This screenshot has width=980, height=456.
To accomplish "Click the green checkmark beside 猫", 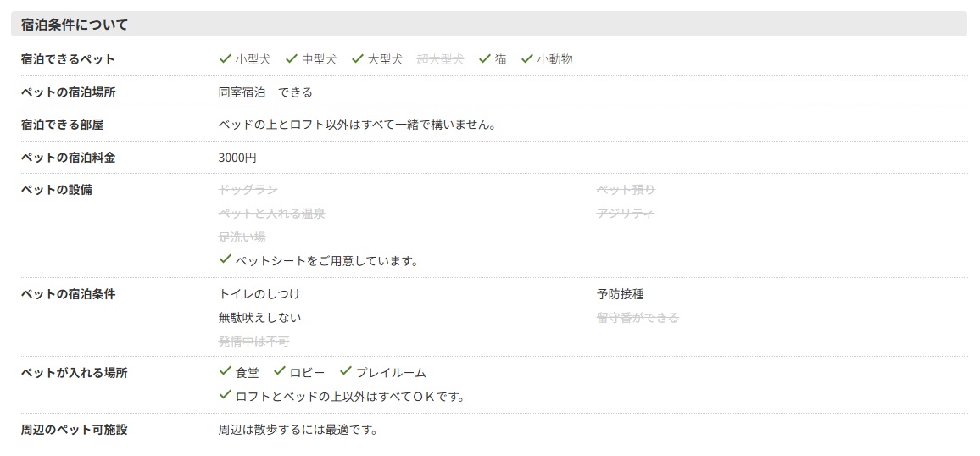I will tap(485, 58).
